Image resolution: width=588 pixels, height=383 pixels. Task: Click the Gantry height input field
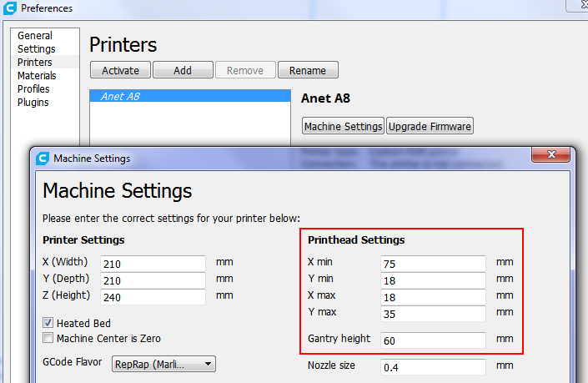click(x=433, y=340)
